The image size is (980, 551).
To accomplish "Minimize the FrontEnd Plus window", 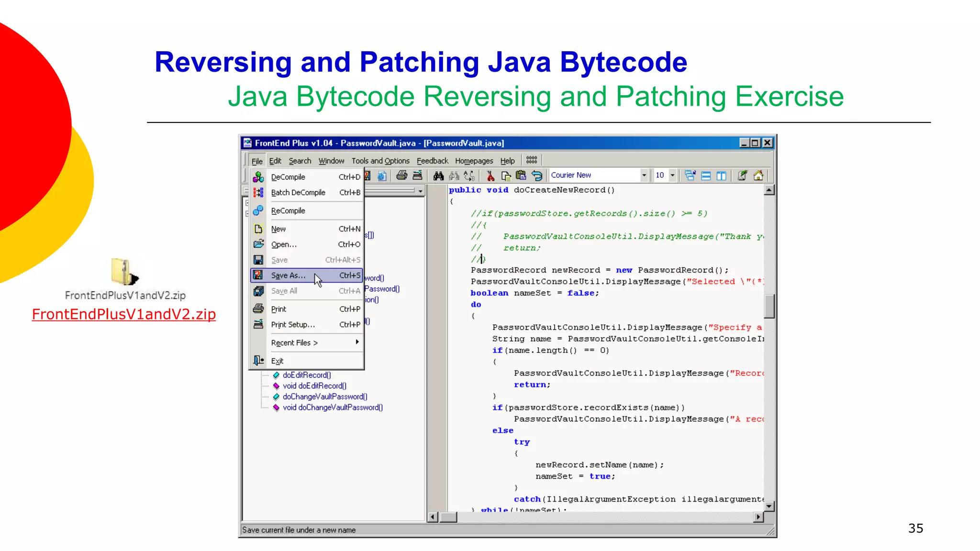I will coord(745,143).
